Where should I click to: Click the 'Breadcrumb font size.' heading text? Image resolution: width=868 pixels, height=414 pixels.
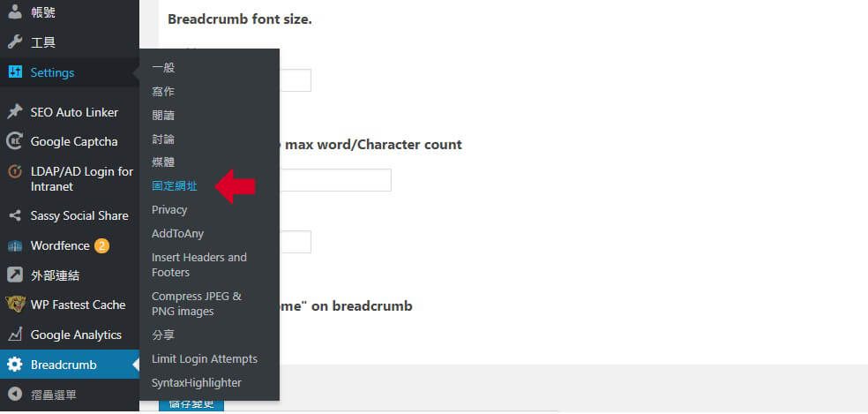[x=240, y=19]
